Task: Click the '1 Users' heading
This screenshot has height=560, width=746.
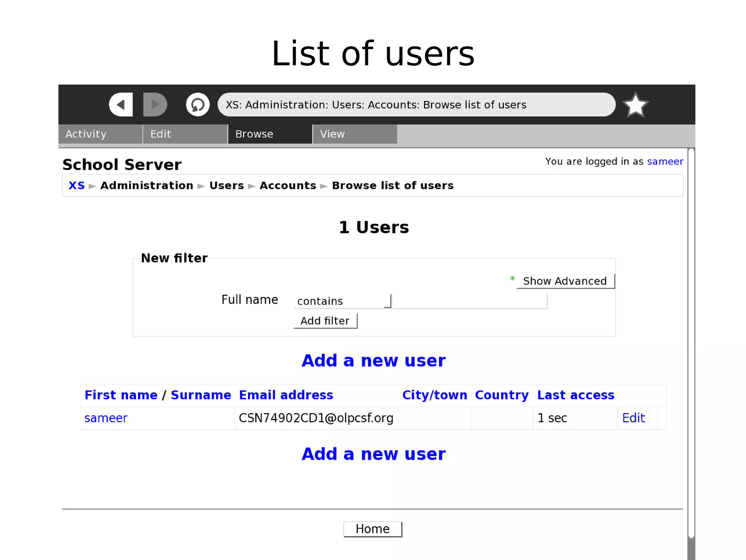Action: (x=374, y=227)
